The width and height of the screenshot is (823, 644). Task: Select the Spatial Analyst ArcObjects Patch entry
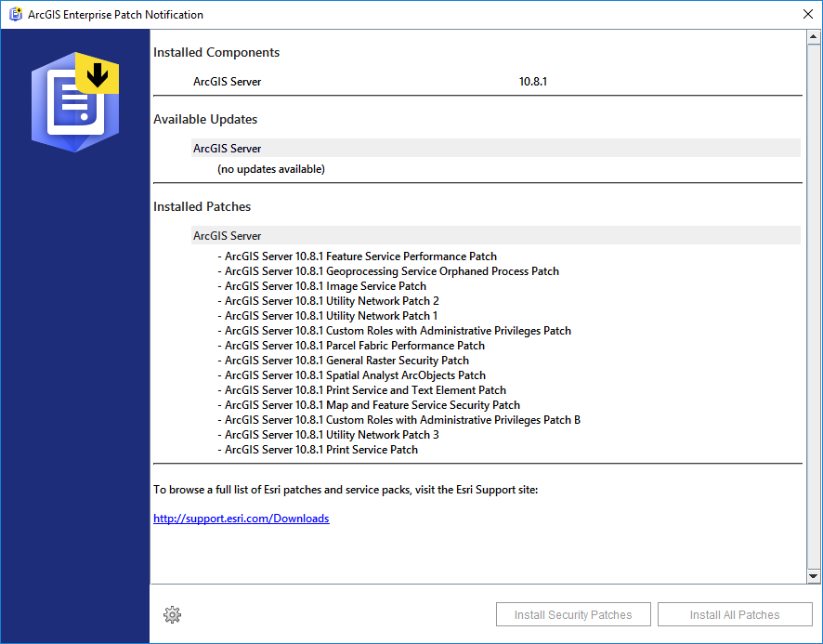[x=352, y=375]
